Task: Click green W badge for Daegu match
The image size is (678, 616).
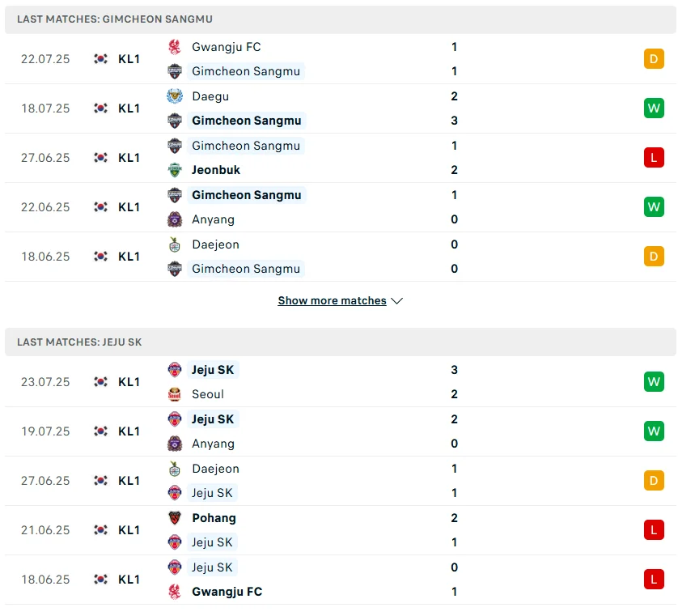Action: point(654,108)
